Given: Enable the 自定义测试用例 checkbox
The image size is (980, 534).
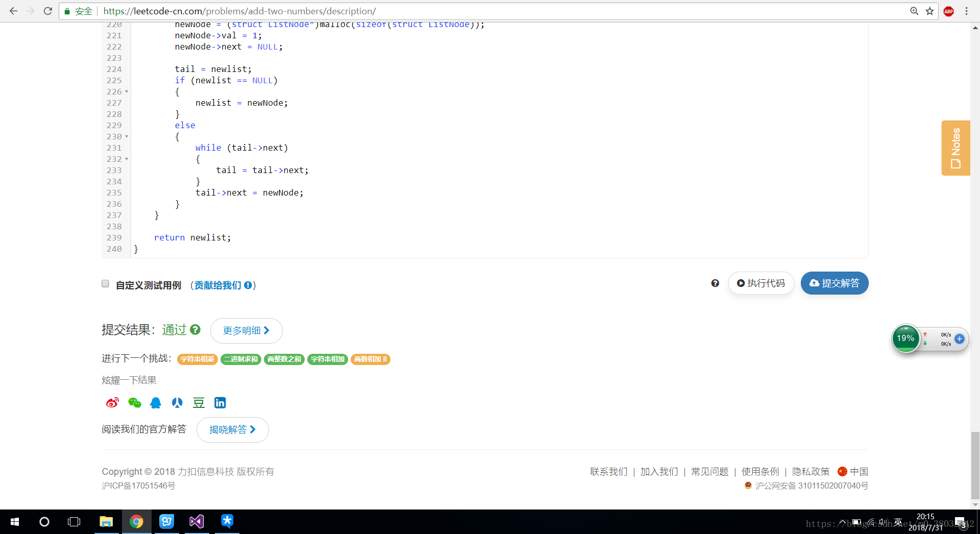Looking at the screenshot, I should [x=105, y=284].
